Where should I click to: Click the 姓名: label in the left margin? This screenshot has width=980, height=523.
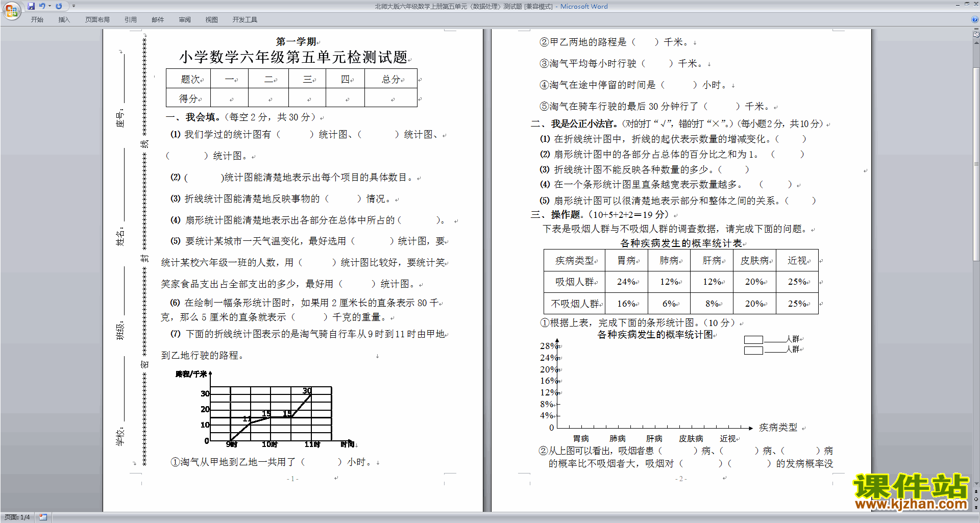[x=120, y=237]
